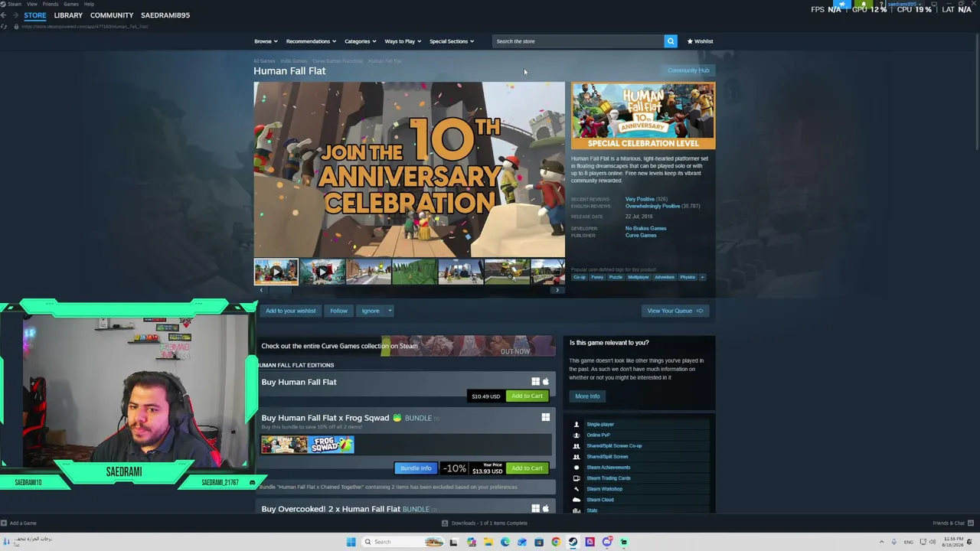Expand the Special Sections dropdown
The image size is (980, 551).
[x=452, y=41]
